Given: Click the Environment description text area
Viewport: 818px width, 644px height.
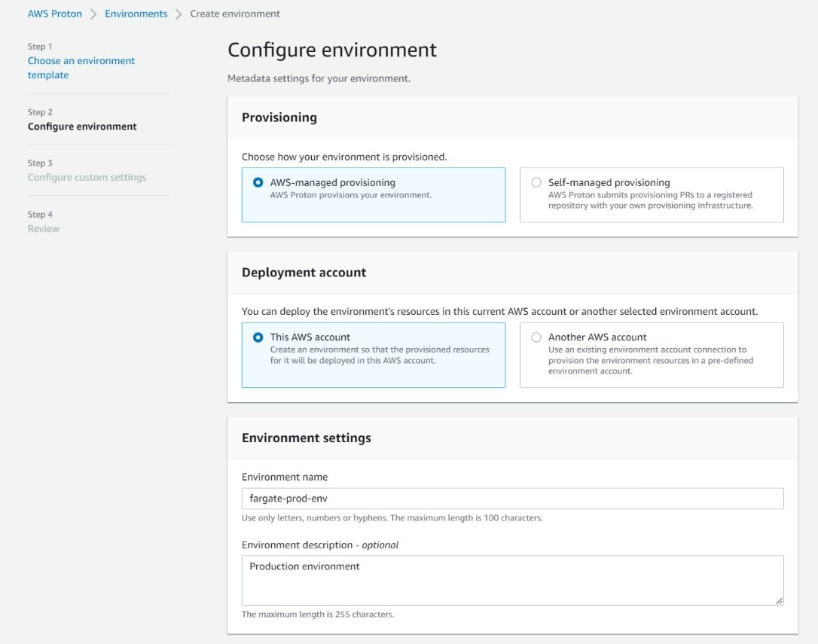Looking at the screenshot, I should click(x=512, y=580).
